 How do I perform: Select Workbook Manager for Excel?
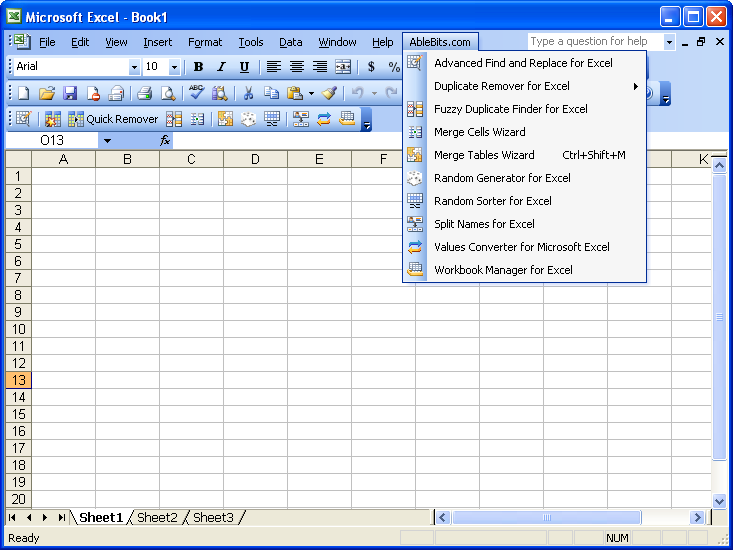[525, 270]
